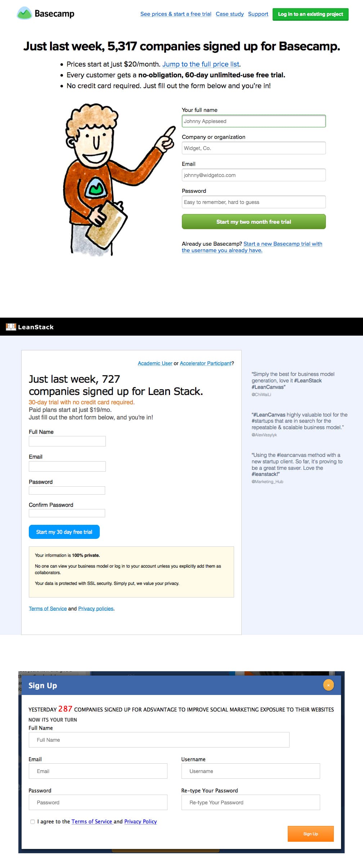Open LeanStack's Terms of Service
363x868 pixels.
point(48,608)
